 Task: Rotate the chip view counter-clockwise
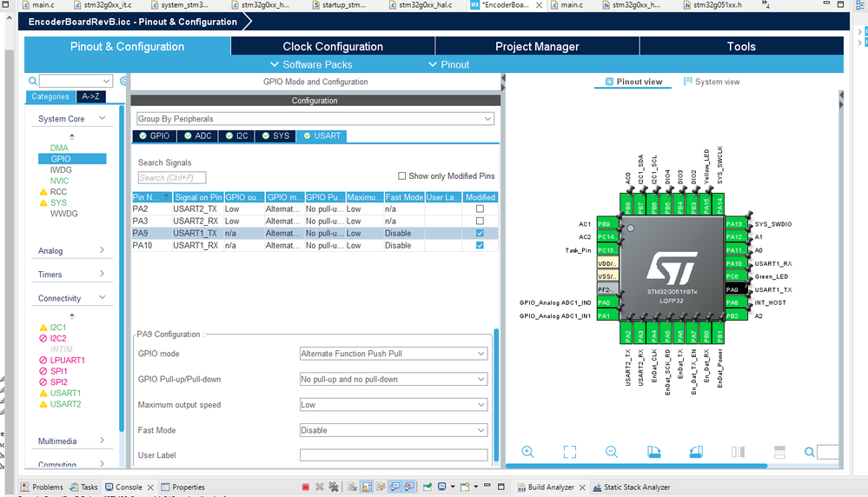pos(696,452)
